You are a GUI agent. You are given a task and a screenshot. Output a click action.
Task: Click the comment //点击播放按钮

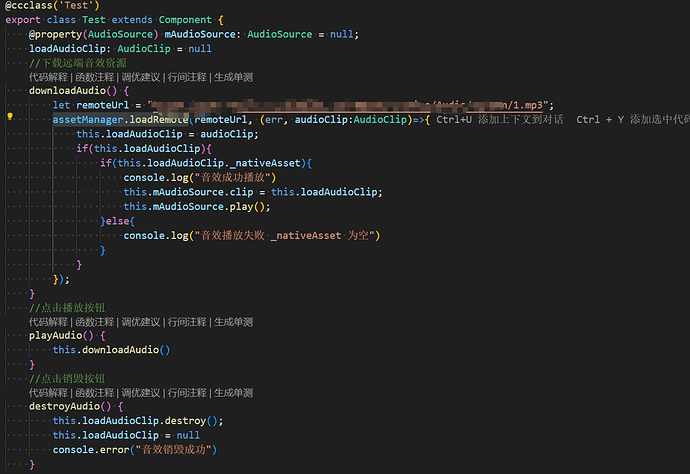(x=67, y=308)
